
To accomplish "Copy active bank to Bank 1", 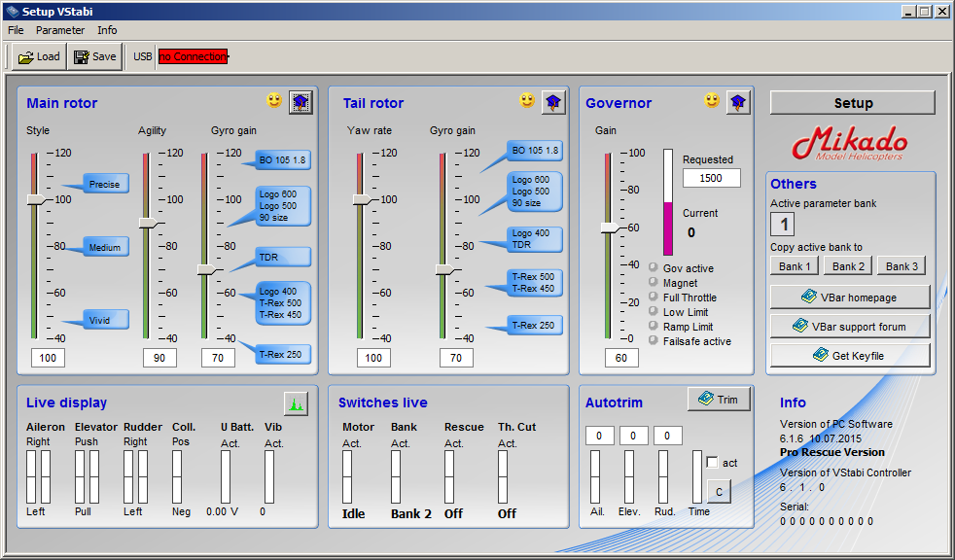I will click(x=795, y=266).
